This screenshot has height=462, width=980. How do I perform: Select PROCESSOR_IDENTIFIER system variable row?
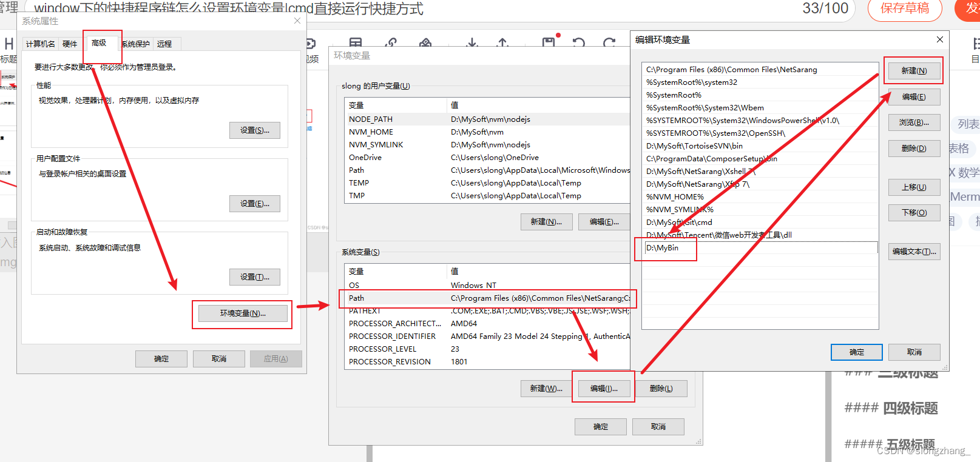click(488, 336)
